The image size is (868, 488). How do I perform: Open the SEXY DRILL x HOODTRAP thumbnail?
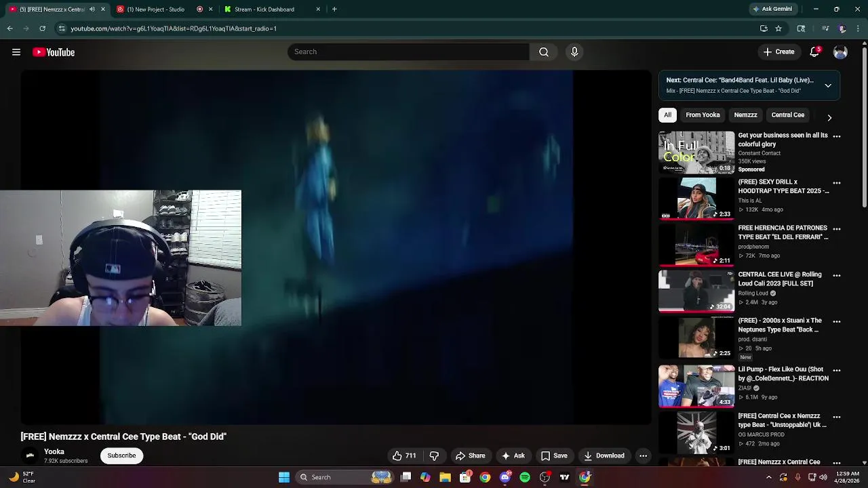coord(696,199)
